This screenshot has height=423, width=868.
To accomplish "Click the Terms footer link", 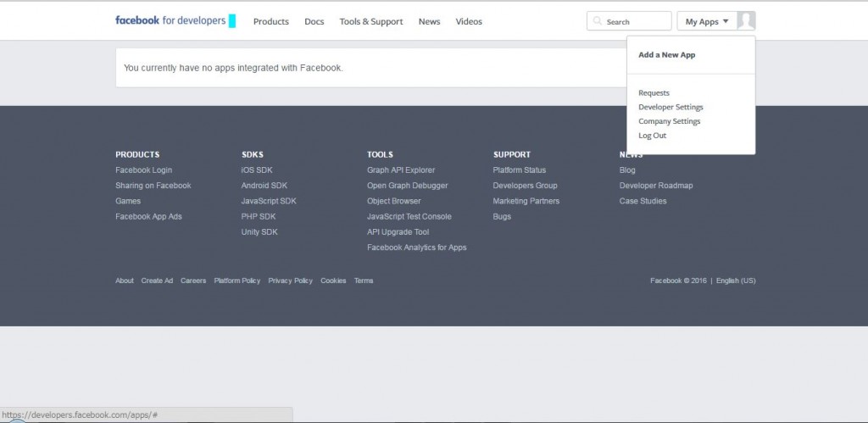I will pyautogui.click(x=364, y=281).
